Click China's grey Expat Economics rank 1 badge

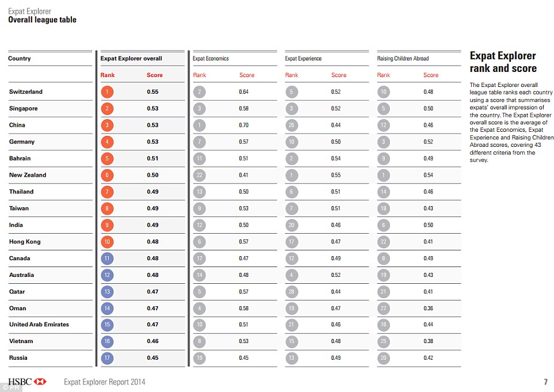click(x=199, y=125)
